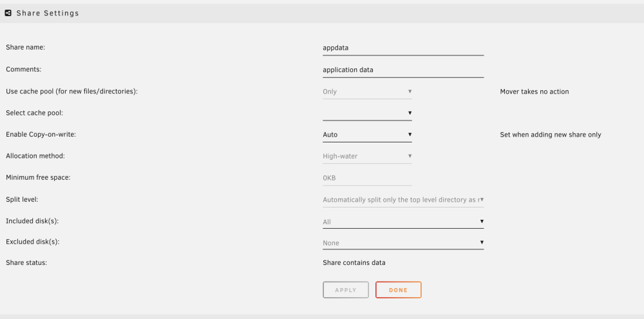This screenshot has height=319, width=644.
Task: Click the Share contains data status text
Action: point(354,263)
